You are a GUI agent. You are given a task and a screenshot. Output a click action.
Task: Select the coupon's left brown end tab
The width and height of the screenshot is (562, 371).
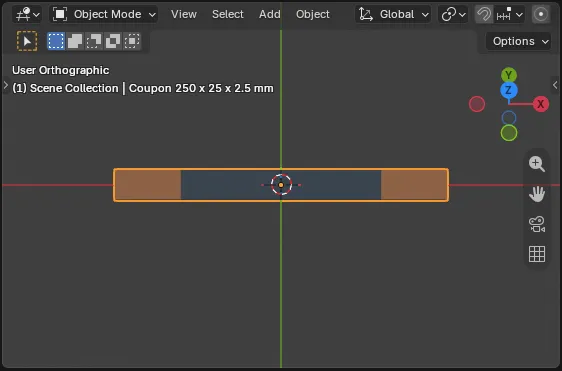pyautogui.click(x=148, y=185)
